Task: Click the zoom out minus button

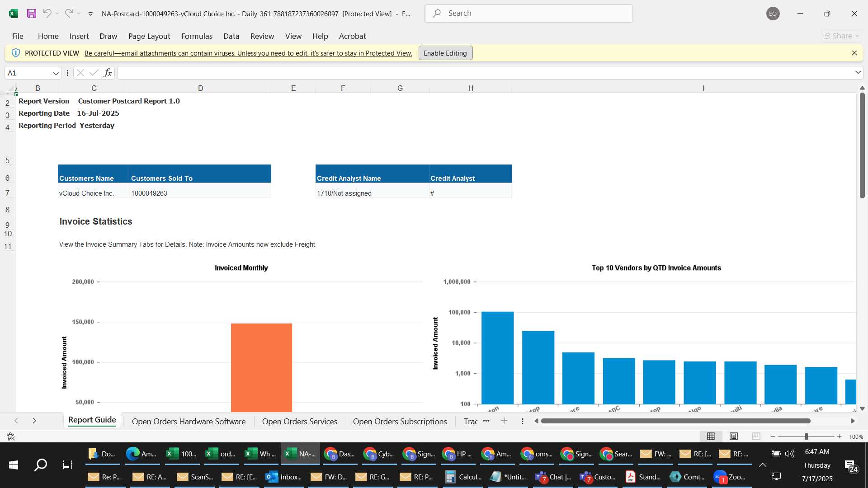Action: click(773, 436)
